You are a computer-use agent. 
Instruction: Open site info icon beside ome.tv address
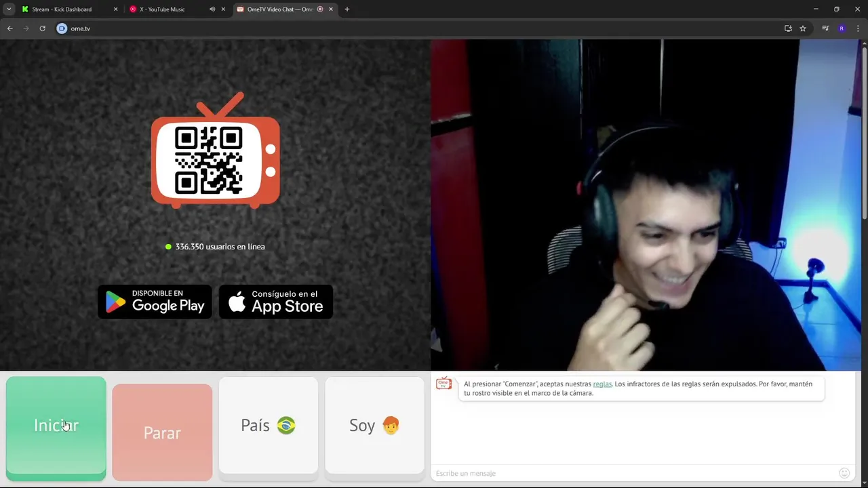[62, 28]
